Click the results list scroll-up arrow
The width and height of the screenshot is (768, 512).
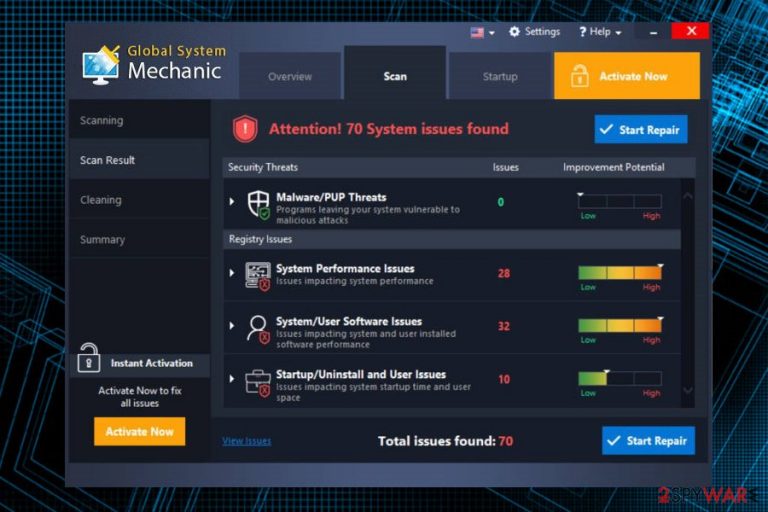click(688, 195)
